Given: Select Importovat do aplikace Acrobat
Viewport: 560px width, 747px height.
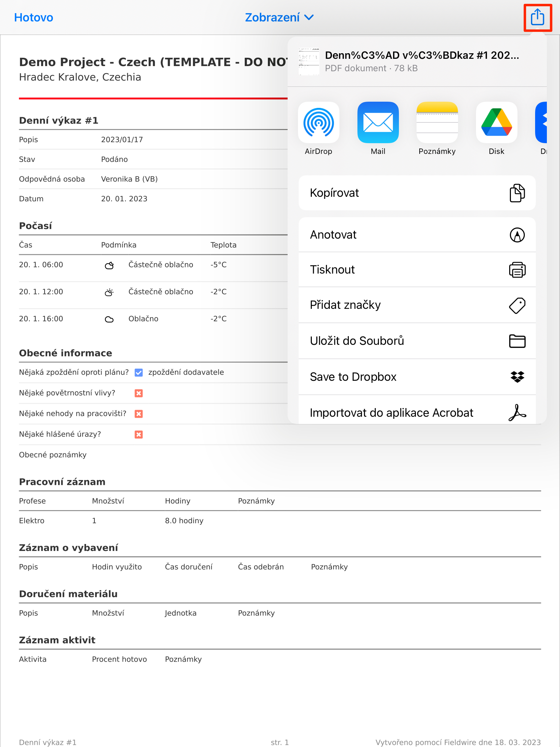Looking at the screenshot, I should [x=417, y=410].
